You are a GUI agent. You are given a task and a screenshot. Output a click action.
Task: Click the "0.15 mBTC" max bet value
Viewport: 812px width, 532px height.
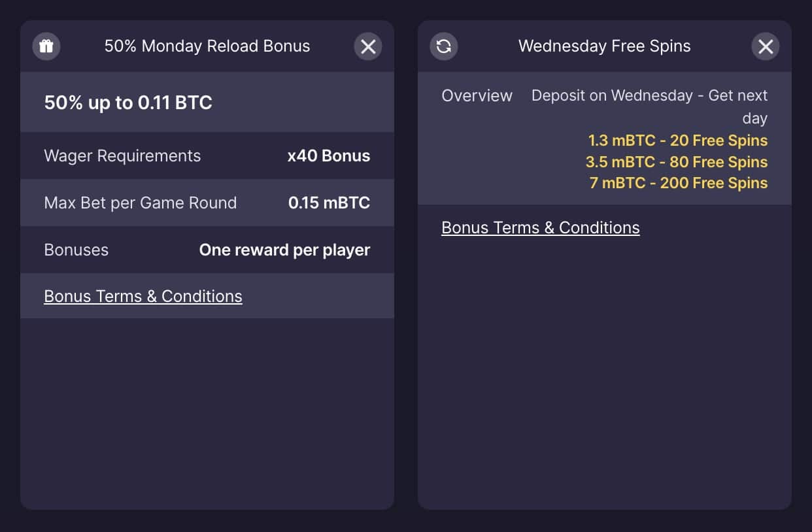pos(329,203)
